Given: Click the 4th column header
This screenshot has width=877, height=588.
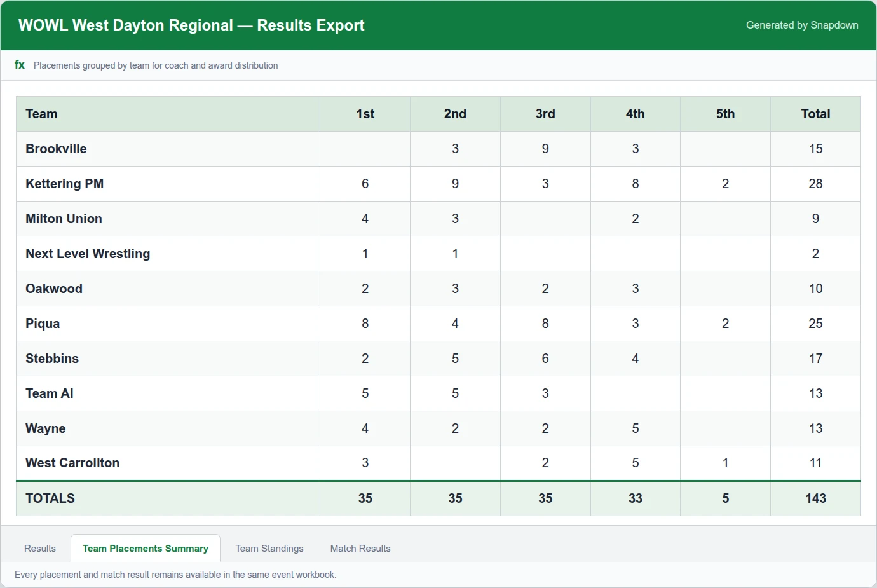Looking at the screenshot, I should 636,114.
